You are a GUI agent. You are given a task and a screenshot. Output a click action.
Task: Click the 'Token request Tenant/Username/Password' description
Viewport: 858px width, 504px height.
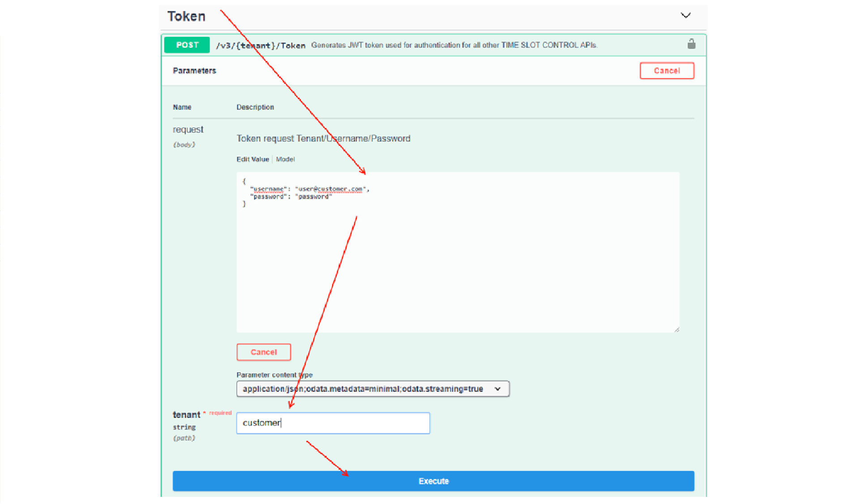coord(323,139)
